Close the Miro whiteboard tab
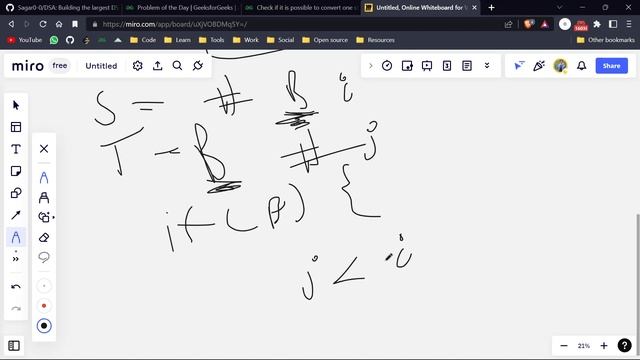The width and height of the screenshot is (640, 360). [x=474, y=8]
